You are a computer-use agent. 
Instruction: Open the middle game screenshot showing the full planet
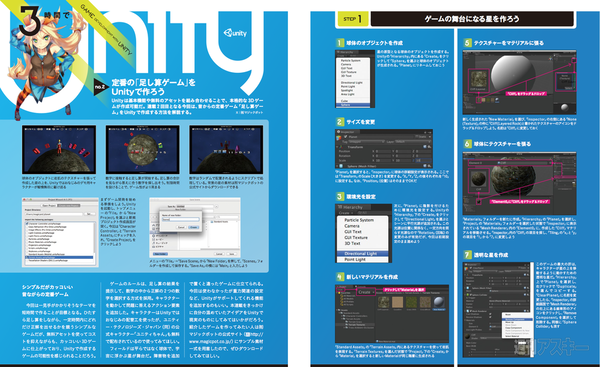(143, 150)
